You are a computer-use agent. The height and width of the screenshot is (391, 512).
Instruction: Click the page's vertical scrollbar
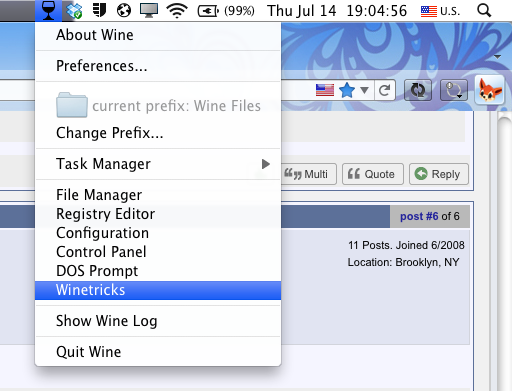[505, 250]
